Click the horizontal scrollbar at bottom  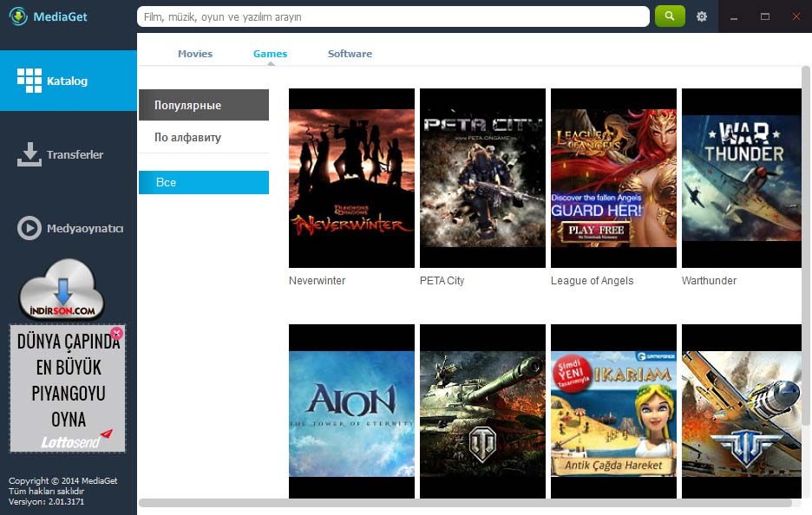pos(465,503)
